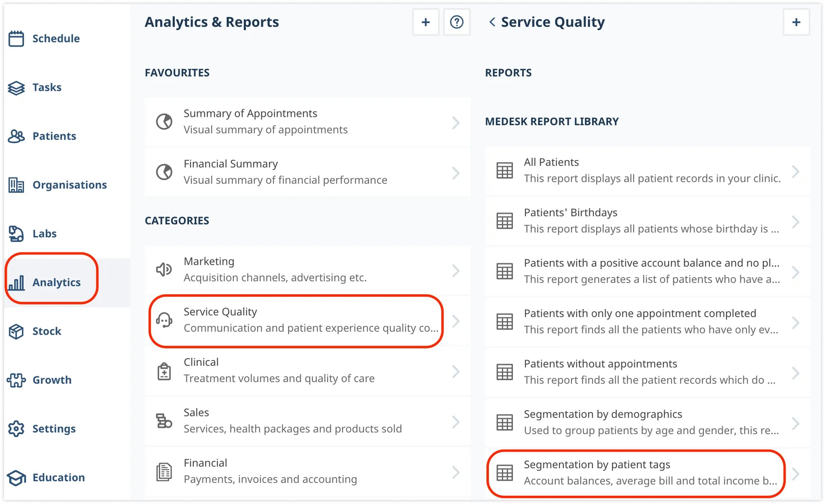Open the Growth section
The height and width of the screenshot is (504, 825).
point(15,380)
